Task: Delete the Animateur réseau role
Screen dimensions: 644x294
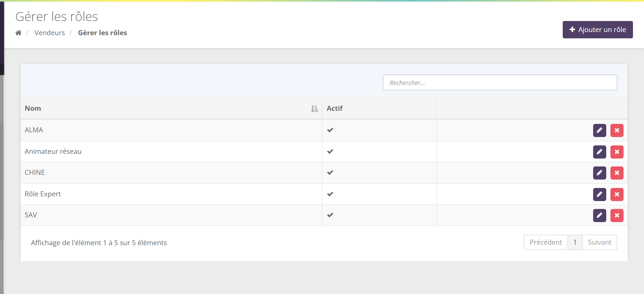Action: point(617,152)
